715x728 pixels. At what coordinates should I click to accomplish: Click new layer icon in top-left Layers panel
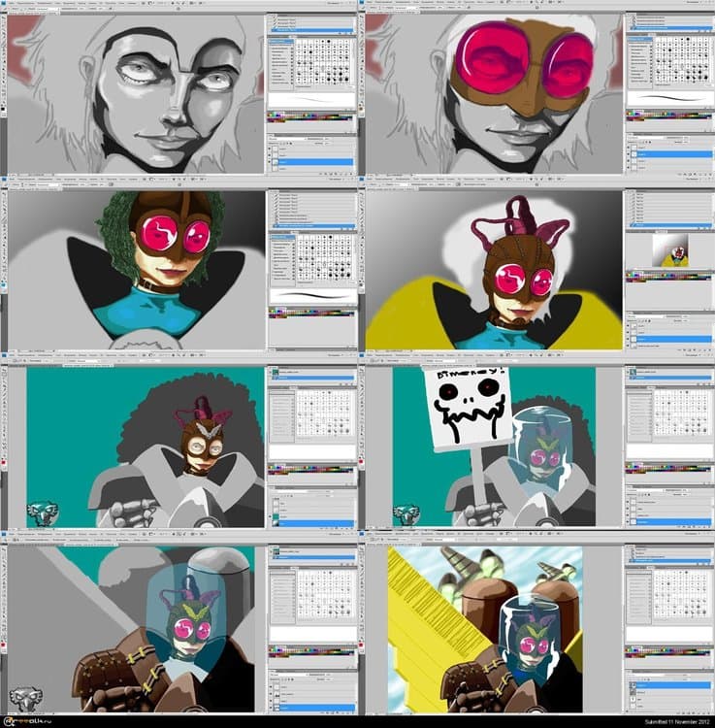coord(348,172)
